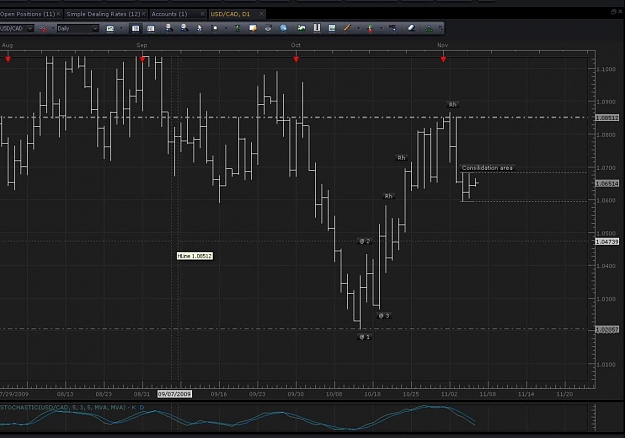Click the red marker below the Nov label

443,59
